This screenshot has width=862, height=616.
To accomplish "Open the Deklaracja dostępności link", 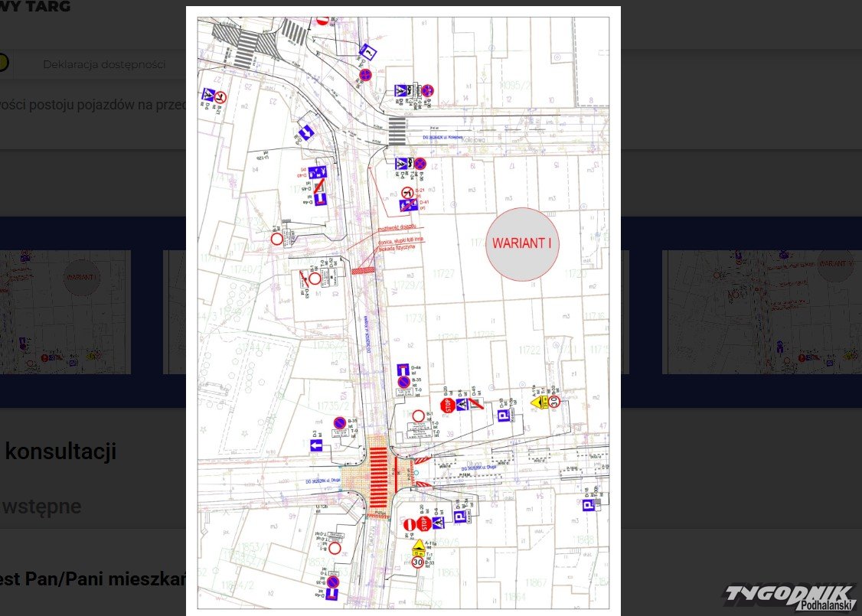I will 104,64.
